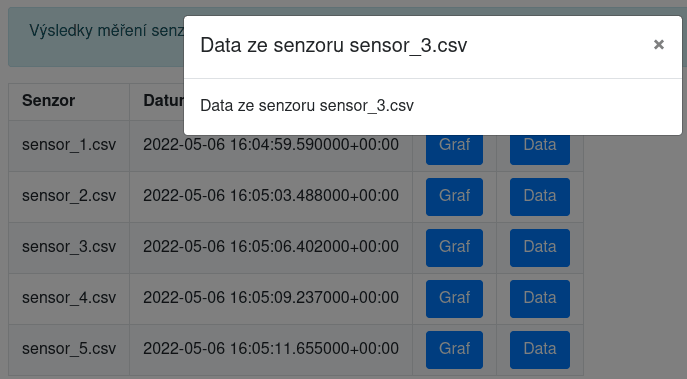Click the sensor_4.csv name cell
The image size is (687, 379).
(69, 299)
